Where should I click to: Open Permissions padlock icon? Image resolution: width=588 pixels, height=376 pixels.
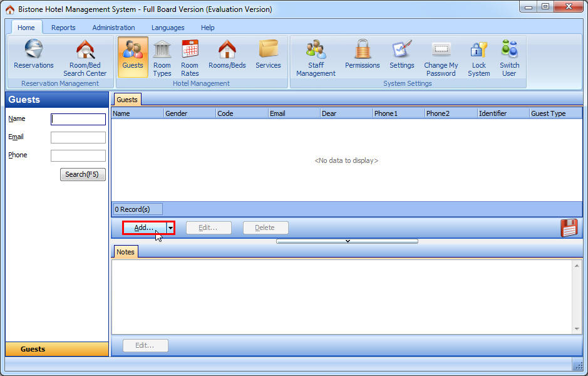pos(362,55)
